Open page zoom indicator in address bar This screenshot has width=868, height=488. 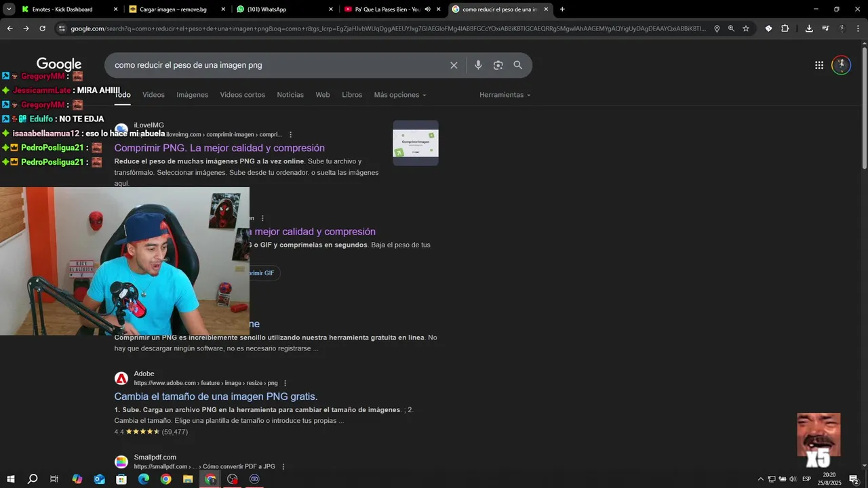tap(731, 28)
